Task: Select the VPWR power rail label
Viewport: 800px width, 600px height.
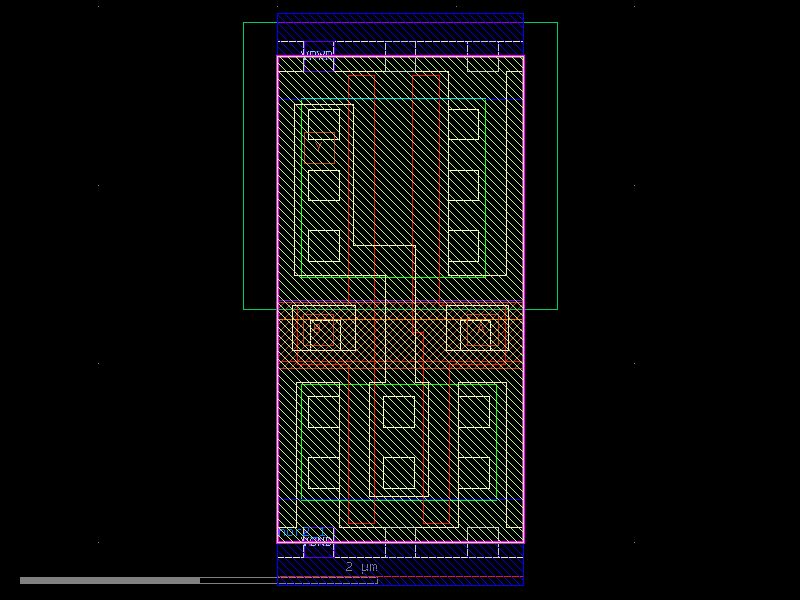Action: (316, 52)
